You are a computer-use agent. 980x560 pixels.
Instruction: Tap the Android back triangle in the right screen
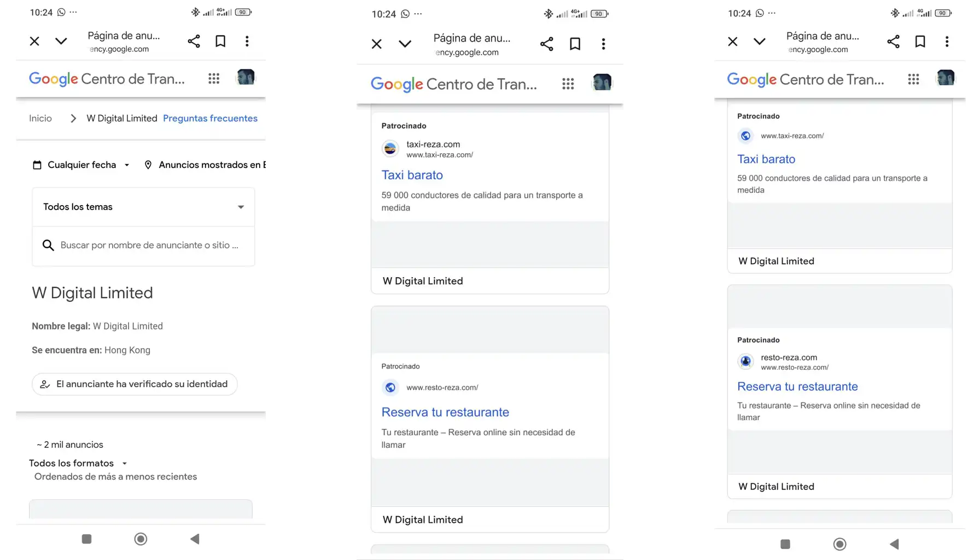click(x=894, y=544)
